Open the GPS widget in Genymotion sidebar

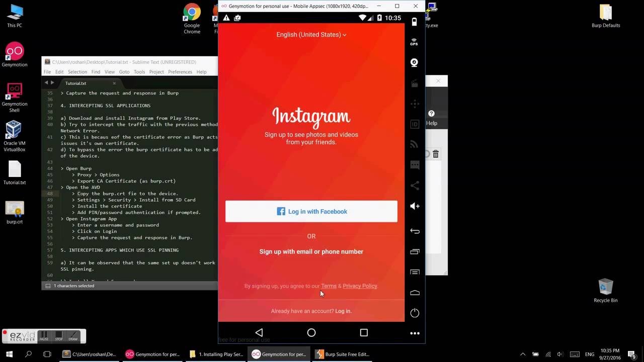click(x=414, y=42)
